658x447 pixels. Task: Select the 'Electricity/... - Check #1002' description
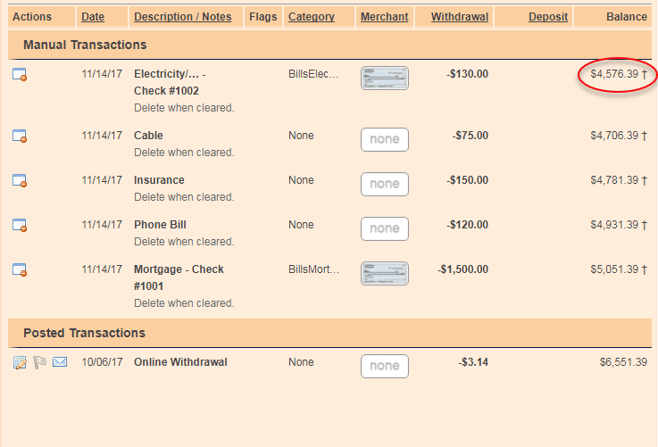[170, 82]
